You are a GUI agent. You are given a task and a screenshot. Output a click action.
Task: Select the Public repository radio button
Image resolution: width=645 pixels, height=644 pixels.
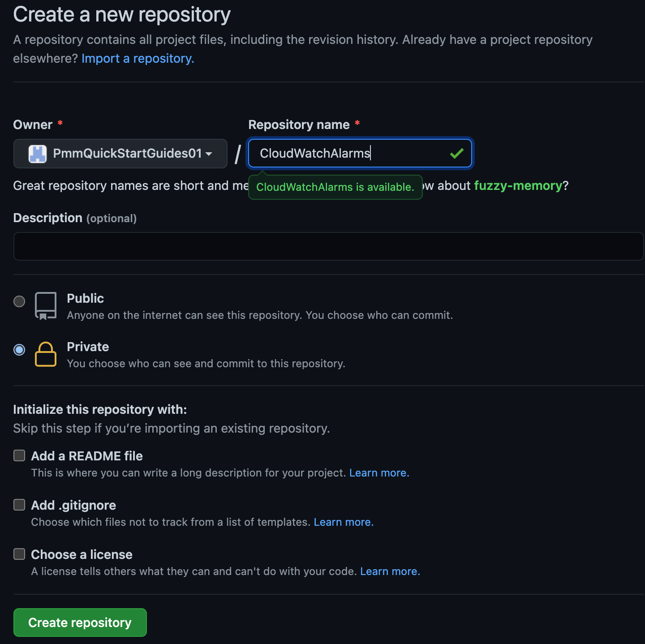coord(19,301)
